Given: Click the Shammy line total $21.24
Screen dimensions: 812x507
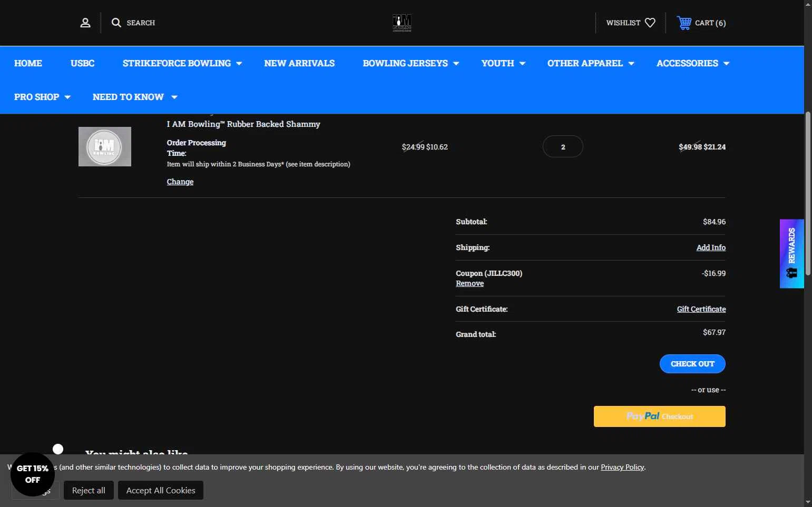Looking at the screenshot, I should click(x=715, y=147).
